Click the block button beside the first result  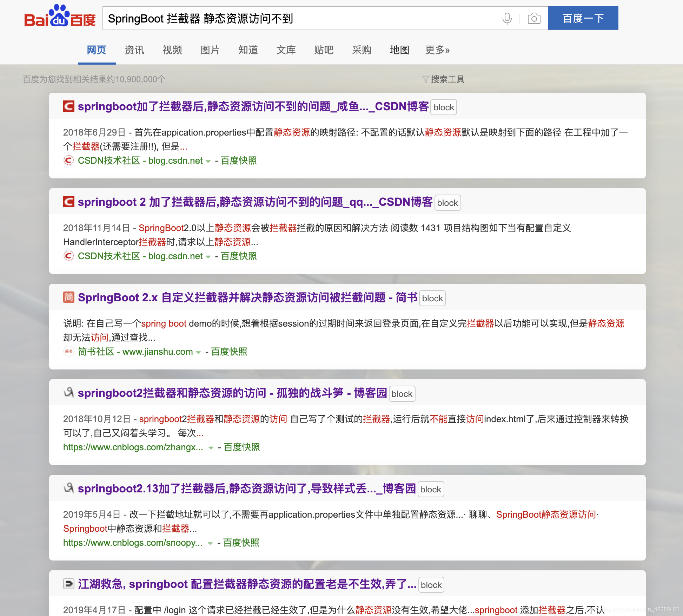click(x=443, y=107)
